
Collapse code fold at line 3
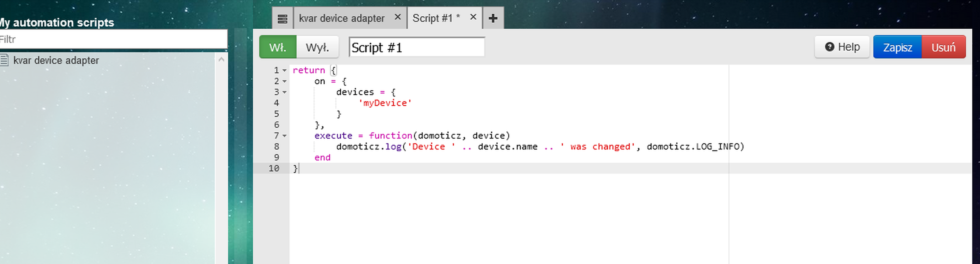pos(285,92)
